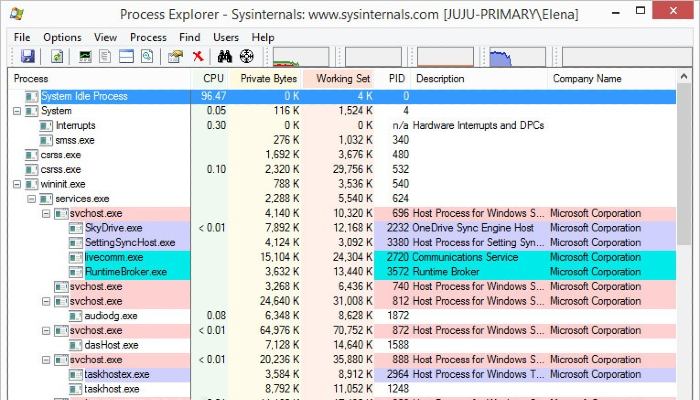This screenshot has width=700, height=400.
Task: Click the RuntimeBroker.exe process icon
Action: [76, 272]
